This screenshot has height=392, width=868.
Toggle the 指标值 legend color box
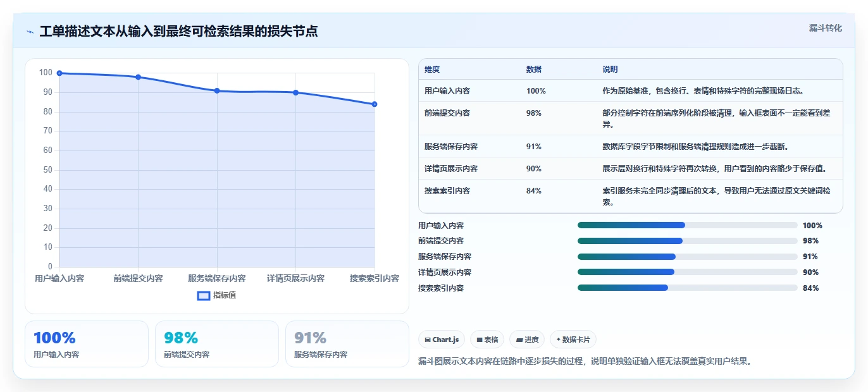click(x=204, y=295)
